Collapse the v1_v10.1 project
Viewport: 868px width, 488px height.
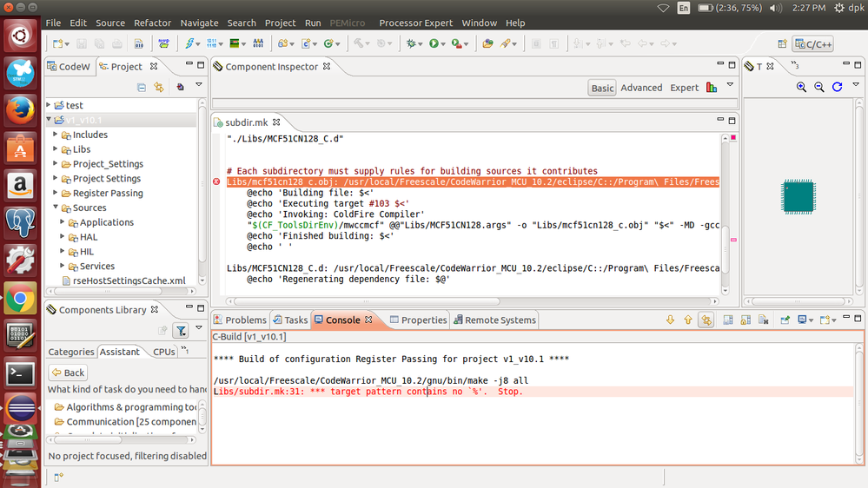pyautogui.click(x=49, y=120)
